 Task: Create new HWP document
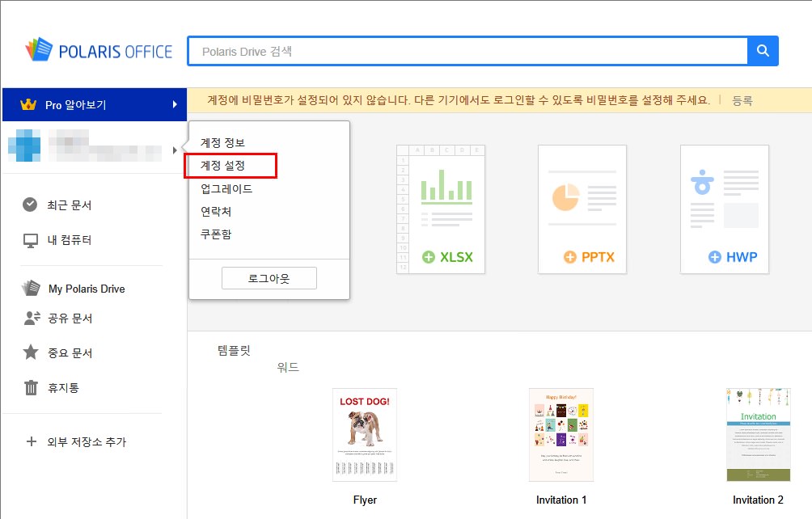725,209
